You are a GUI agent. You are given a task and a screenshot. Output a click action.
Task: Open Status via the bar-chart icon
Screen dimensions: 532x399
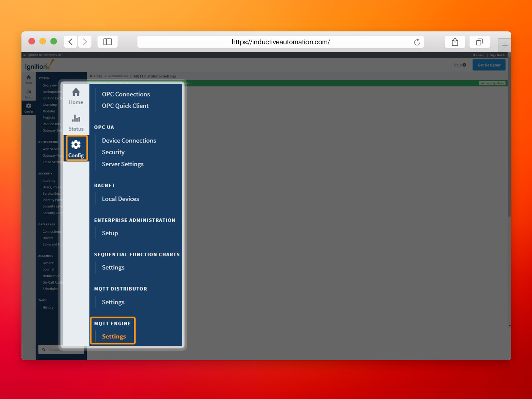click(76, 118)
